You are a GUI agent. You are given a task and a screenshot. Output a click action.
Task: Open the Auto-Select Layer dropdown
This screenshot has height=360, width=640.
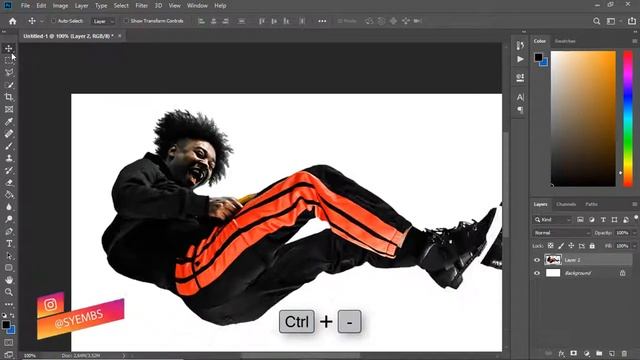[x=103, y=21]
